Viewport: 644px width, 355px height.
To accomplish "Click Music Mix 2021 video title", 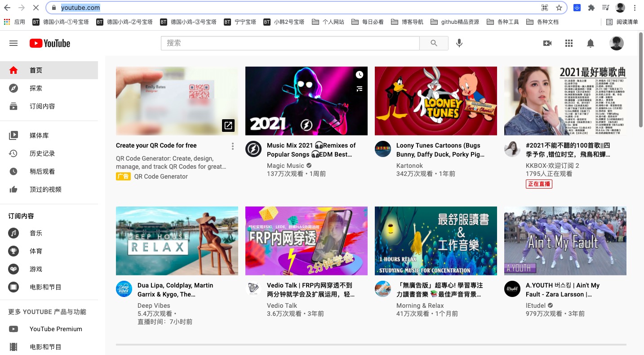I will click(x=311, y=150).
